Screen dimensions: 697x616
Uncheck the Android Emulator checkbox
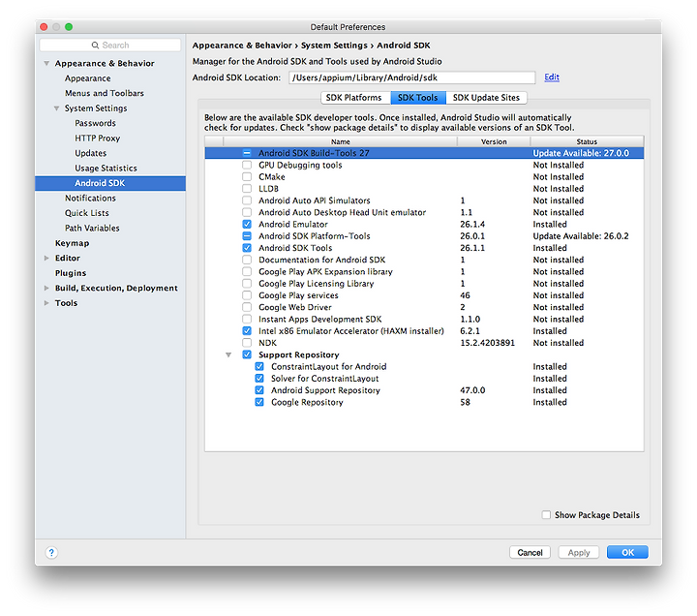(247, 224)
